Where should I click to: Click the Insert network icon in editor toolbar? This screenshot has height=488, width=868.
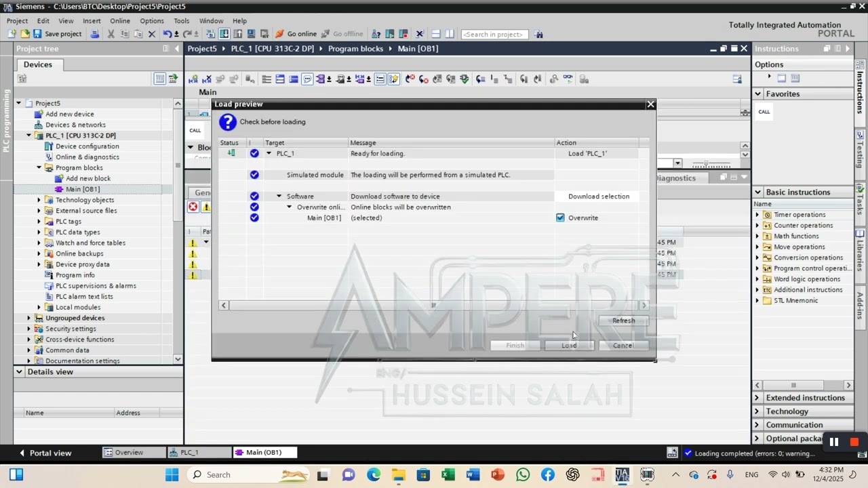[x=193, y=79]
